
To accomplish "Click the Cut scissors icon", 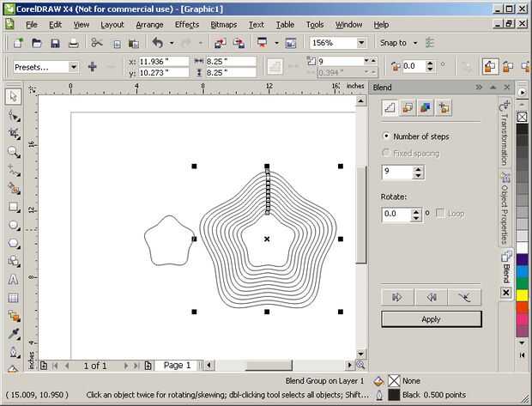I will (97, 43).
